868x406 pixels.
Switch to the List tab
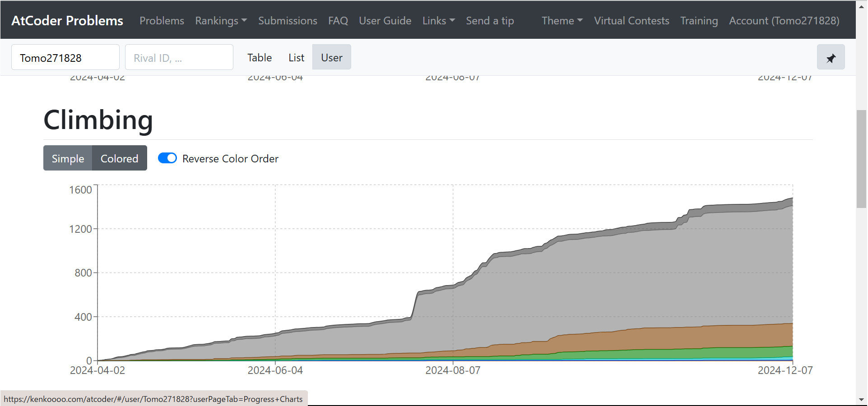(x=296, y=57)
